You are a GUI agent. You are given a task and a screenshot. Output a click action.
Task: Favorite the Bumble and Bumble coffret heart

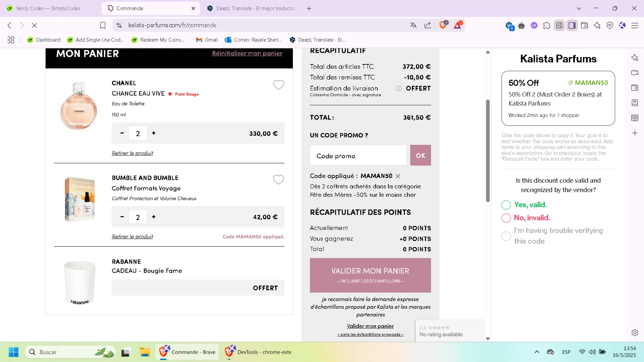click(278, 180)
